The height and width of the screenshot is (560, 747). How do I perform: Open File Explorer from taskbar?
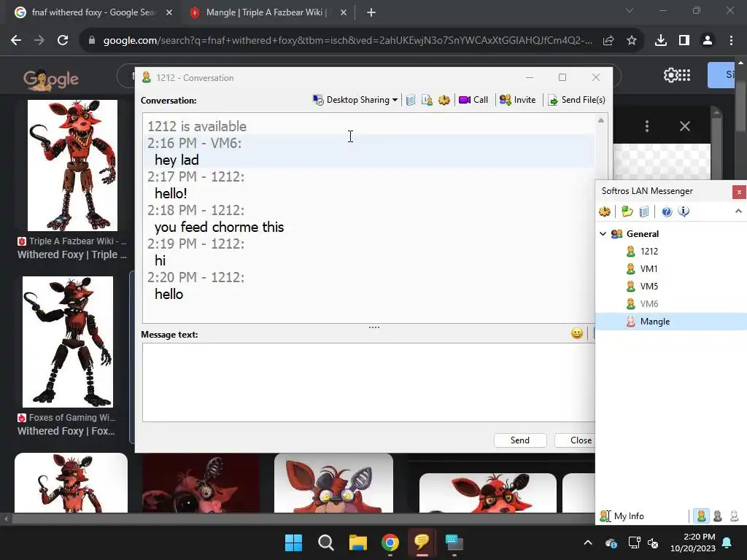pyautogui.click(x=357, y=542)
